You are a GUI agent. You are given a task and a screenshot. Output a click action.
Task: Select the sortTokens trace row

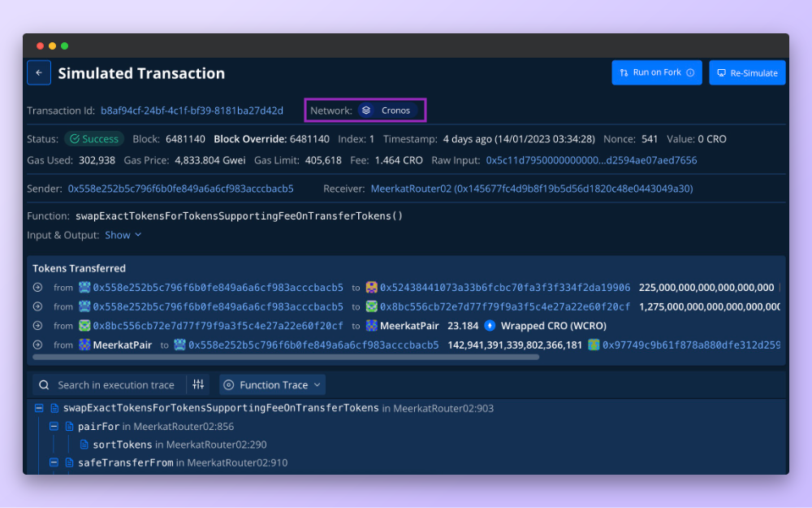point(179,445)
